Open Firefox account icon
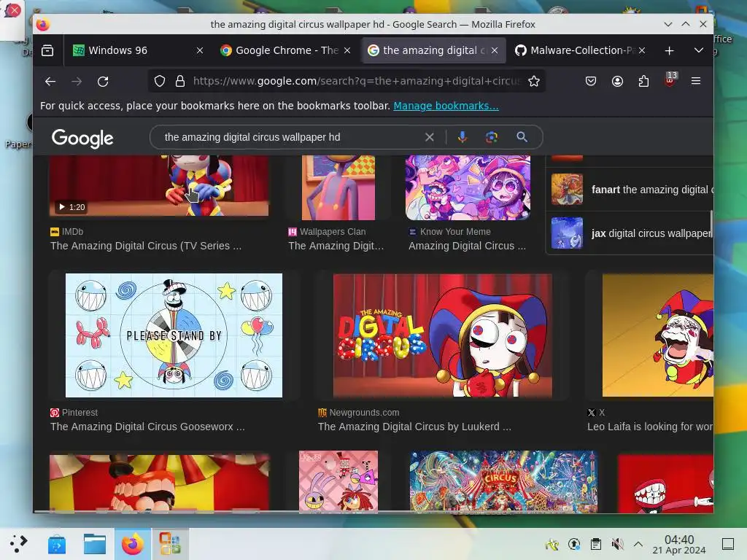Image resolution: width=747 pixels, height=560 pixels. [x=617, y=82]
